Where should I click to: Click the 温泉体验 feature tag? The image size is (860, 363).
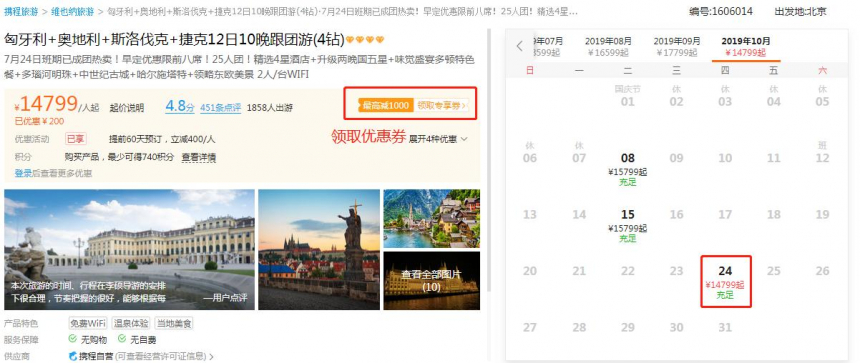pos(131,324)
